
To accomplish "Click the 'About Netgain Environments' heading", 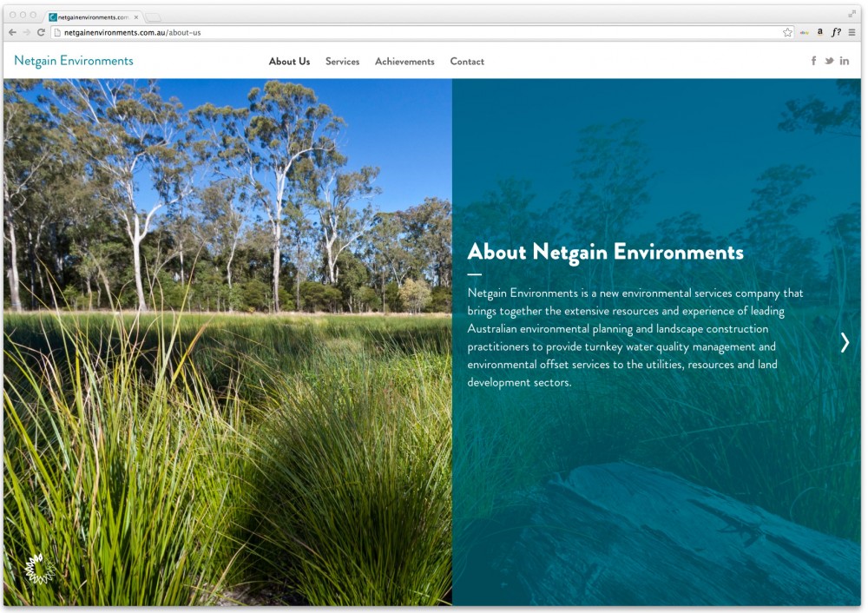I will click(x=606, y=253).
